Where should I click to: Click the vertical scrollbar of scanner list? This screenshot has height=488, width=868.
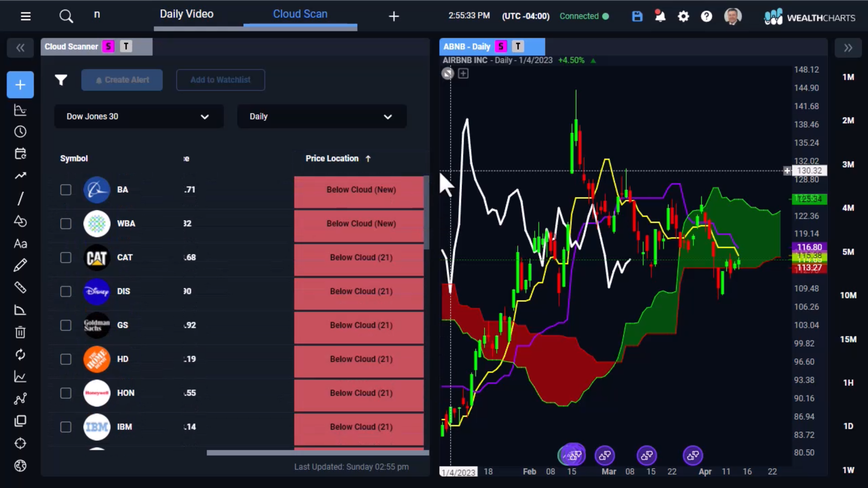click(426, 212)
